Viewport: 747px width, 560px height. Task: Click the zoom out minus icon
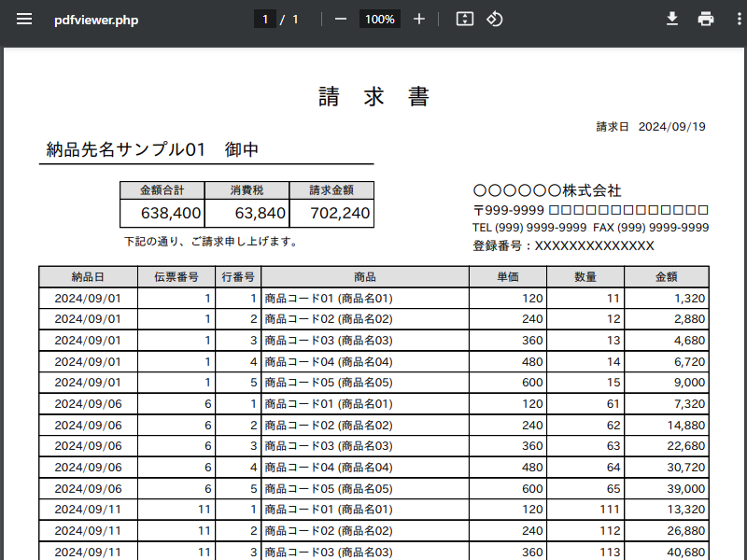click(x=340, y=19)
